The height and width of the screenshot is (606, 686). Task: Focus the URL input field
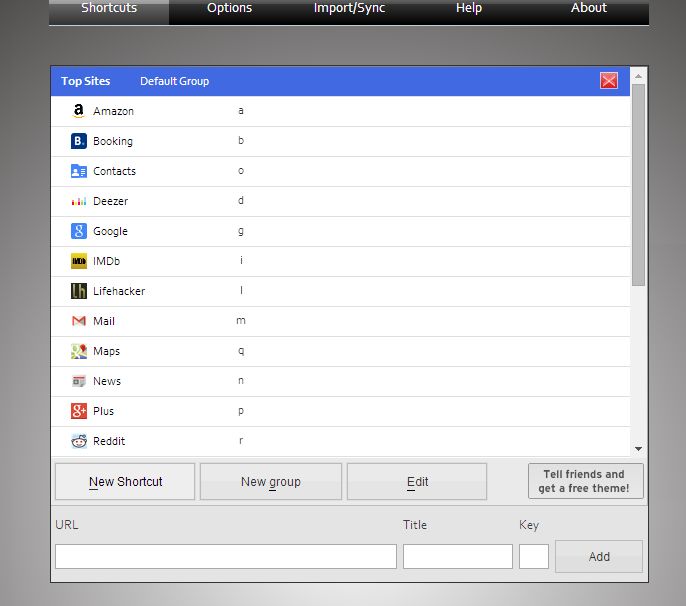click(226, 557)
